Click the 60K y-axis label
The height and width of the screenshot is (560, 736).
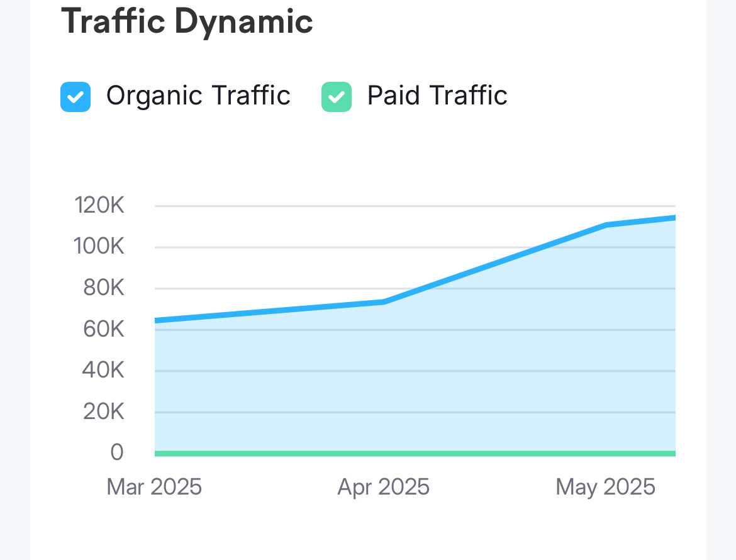[x=103, y=329]
